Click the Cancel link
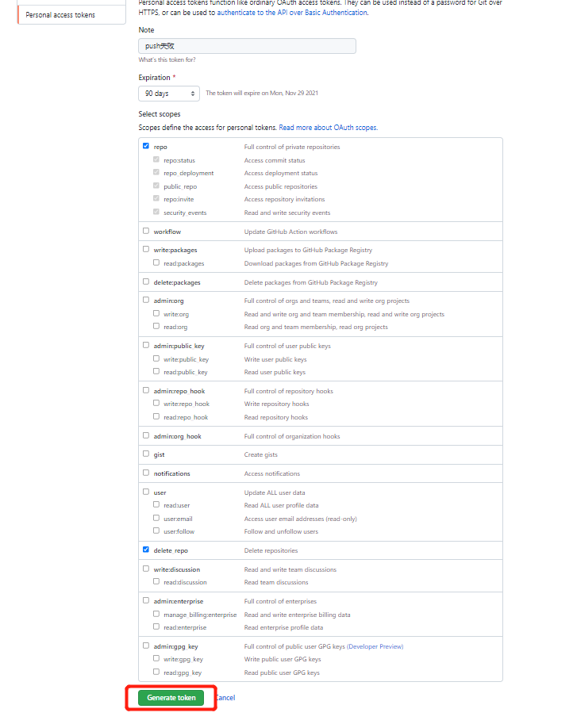577x728 pixels. 225,698
